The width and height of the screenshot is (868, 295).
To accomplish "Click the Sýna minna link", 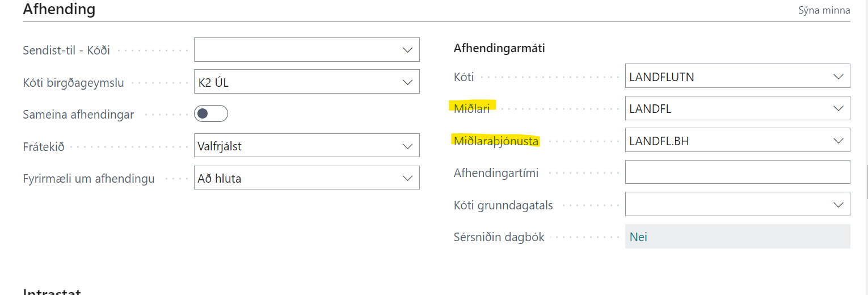I will (824, 10).
